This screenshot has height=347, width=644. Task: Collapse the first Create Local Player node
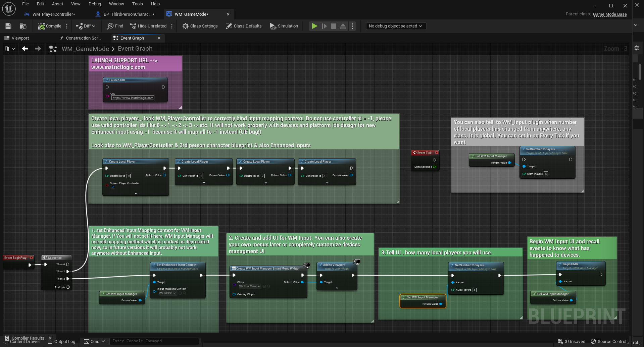[x=136, y=193]
